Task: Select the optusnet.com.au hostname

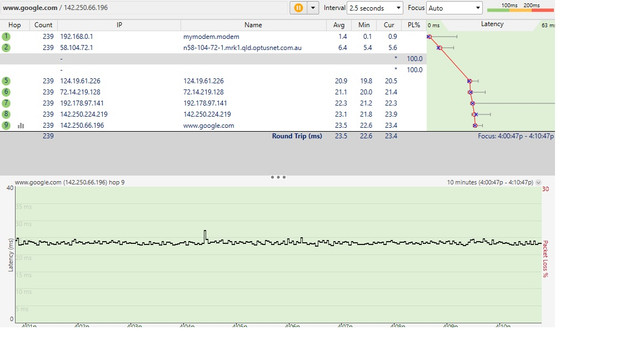Action: pos(242,47)
